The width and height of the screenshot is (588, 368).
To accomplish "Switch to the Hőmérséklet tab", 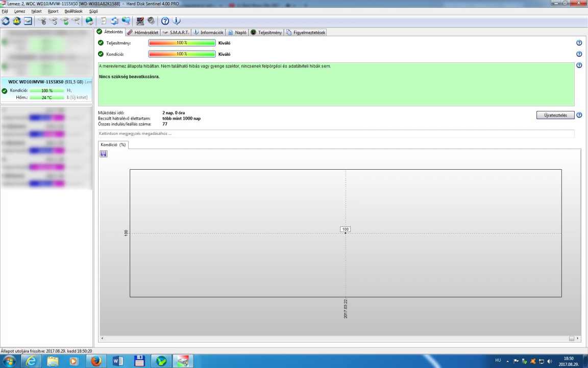I will 143,32.
